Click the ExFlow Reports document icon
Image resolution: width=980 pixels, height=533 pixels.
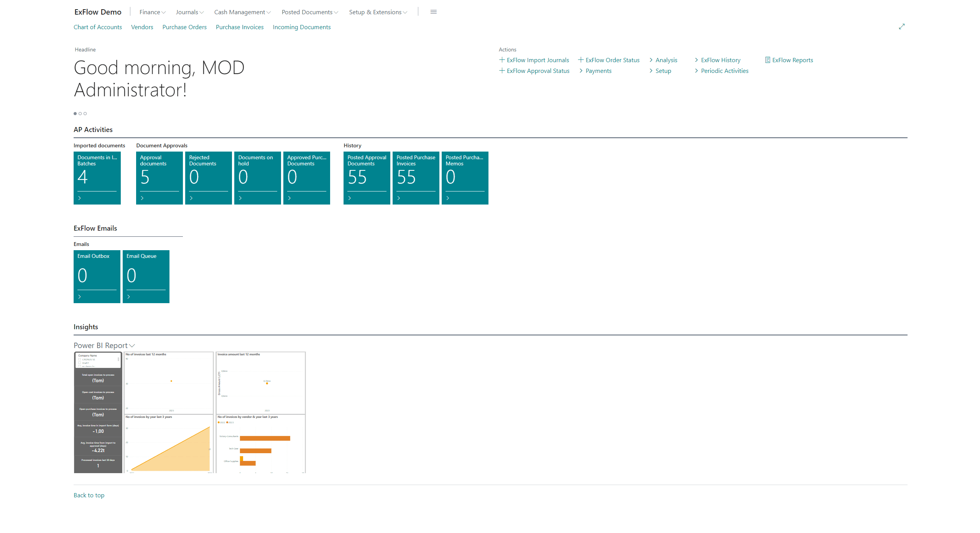767,60
